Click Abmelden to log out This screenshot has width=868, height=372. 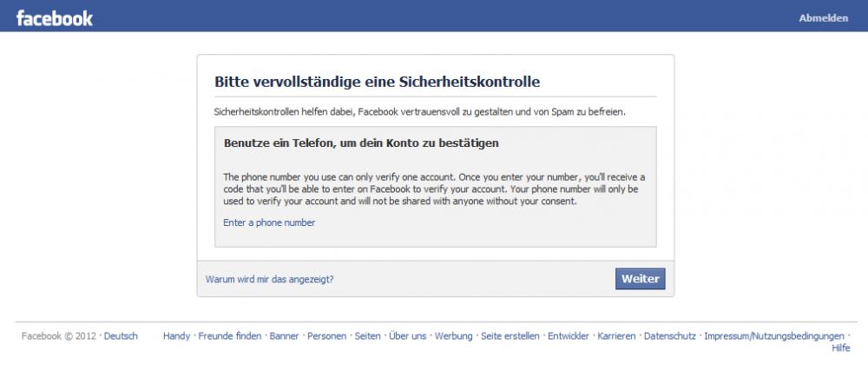[x=823, y=18]
